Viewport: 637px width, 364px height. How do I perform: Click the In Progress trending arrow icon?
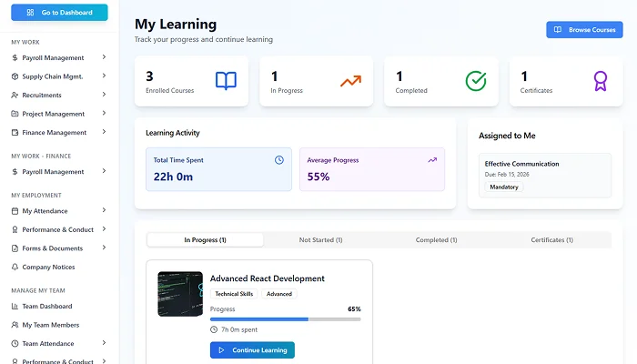(350, 81)
